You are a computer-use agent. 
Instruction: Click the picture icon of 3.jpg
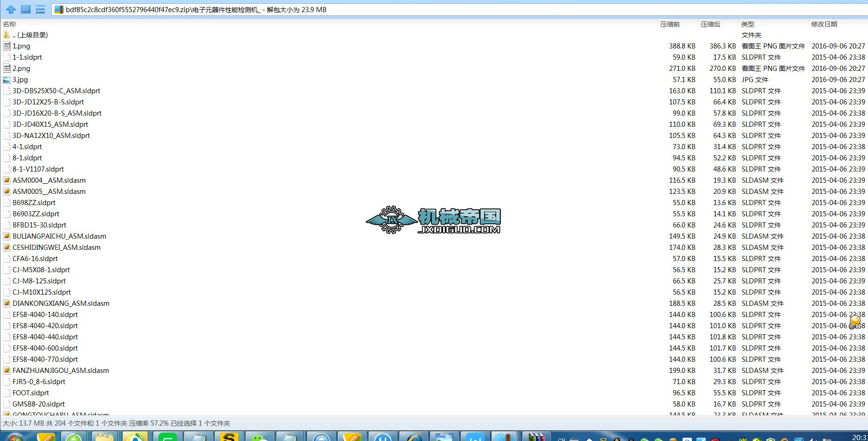point(7,80)
